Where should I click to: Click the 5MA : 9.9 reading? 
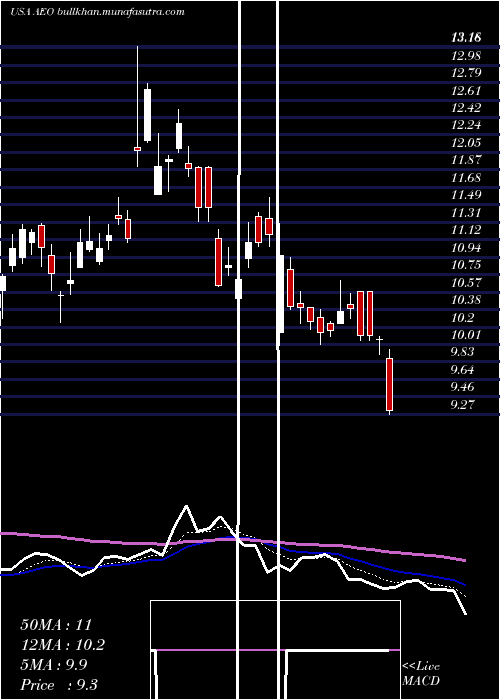(54, 665)
